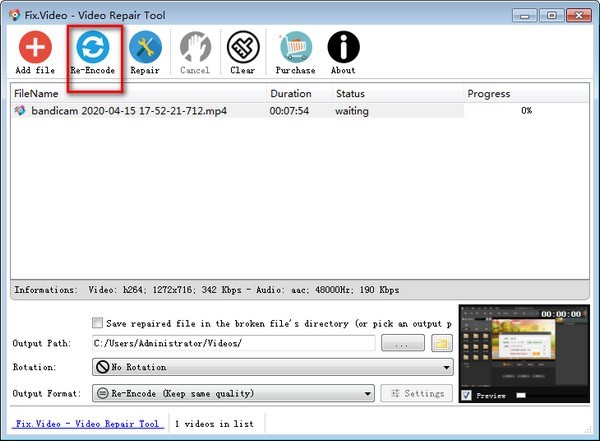The height and width of the screenshot is (441, 600).
Task: Enable save repaired file in broken file's directory
Action: pos(97,323)
